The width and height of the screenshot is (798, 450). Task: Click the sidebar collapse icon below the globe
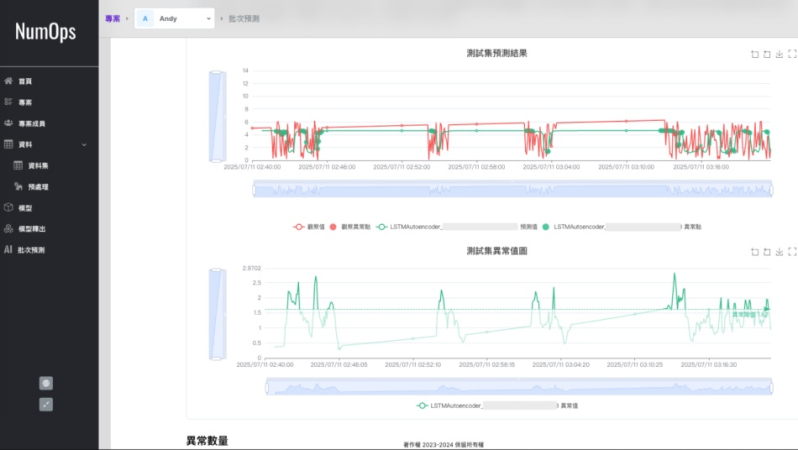[x=46, y=404]
